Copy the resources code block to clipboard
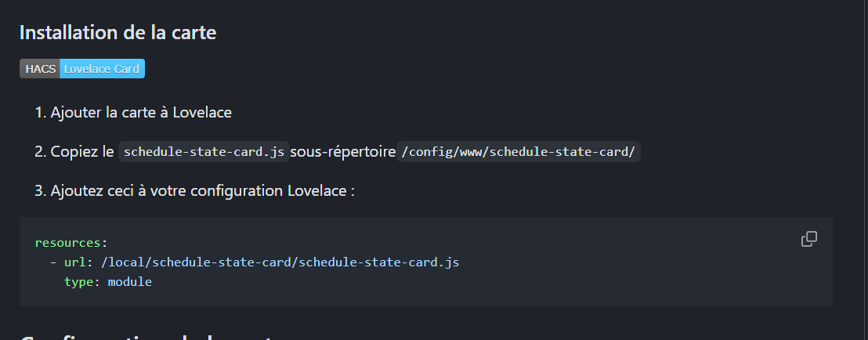The image size is (868, 340). [809, 239]
